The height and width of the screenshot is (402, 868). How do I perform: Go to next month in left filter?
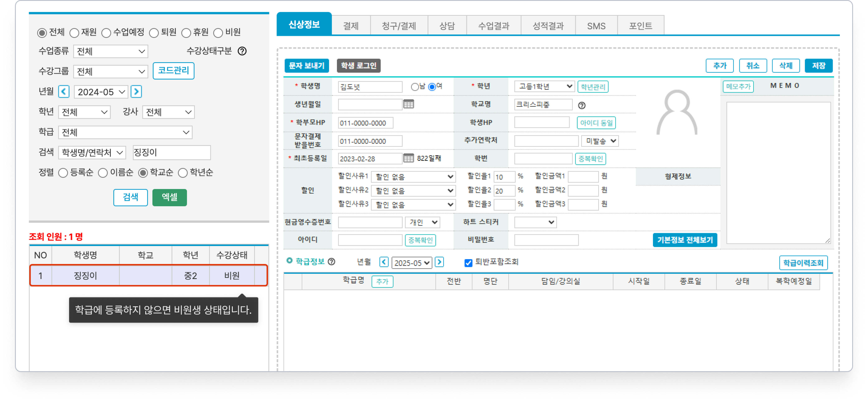136,92
